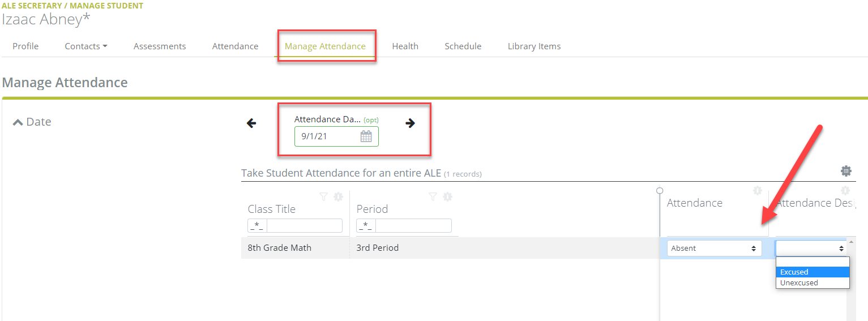Click the Class Title filter text box

304,226
